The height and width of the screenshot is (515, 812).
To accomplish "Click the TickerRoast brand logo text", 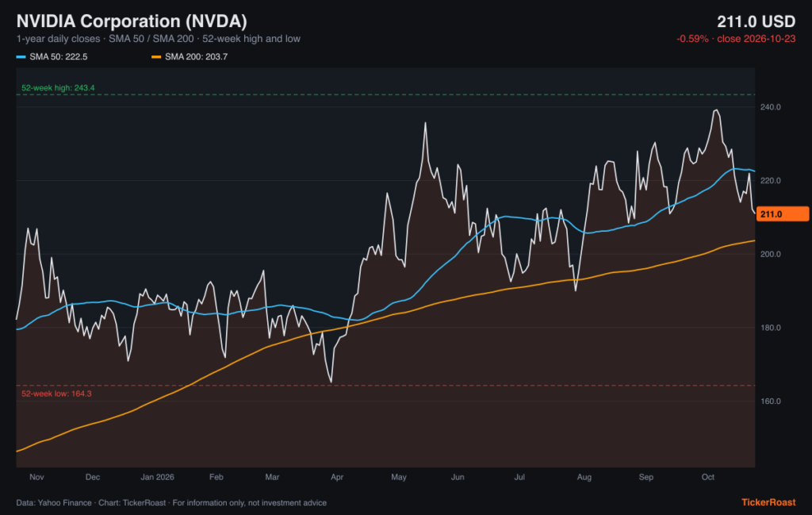I will coord(768,502).
